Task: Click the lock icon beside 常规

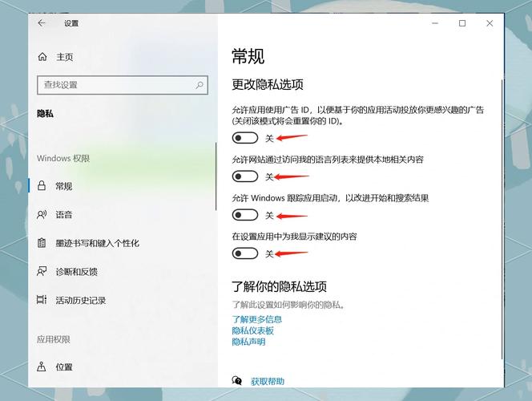Action: [x=42, y=186]
